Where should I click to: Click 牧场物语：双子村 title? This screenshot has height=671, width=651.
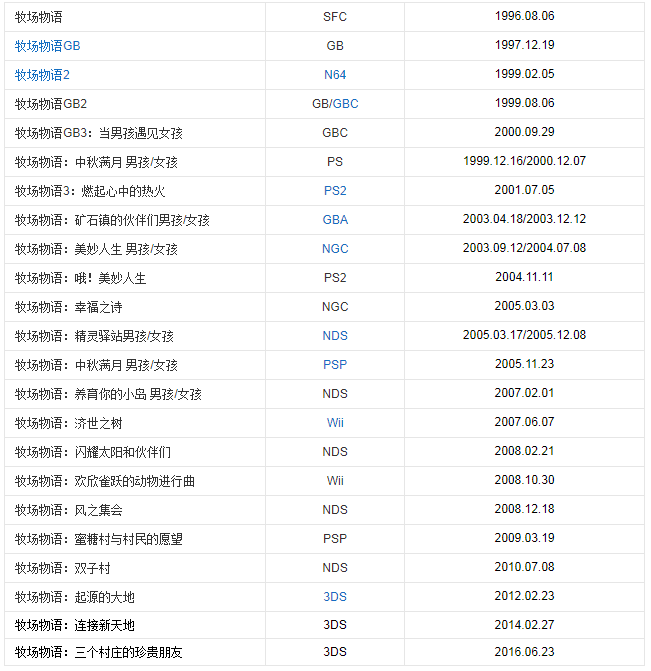(62, 568)
